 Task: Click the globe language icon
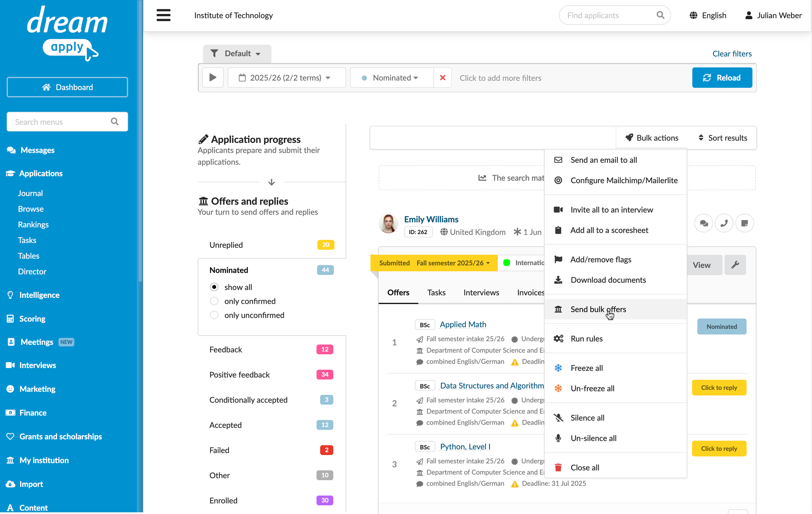[693, 15]
